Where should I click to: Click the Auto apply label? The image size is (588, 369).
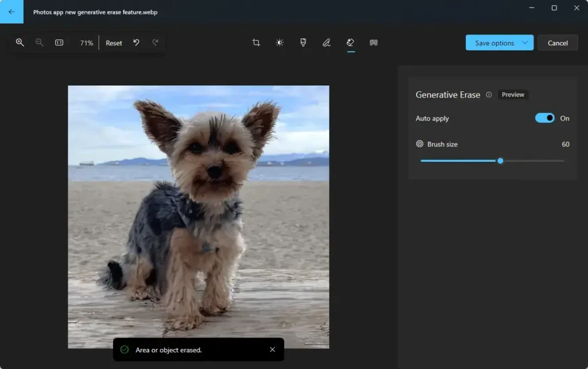tap(432, 118)
